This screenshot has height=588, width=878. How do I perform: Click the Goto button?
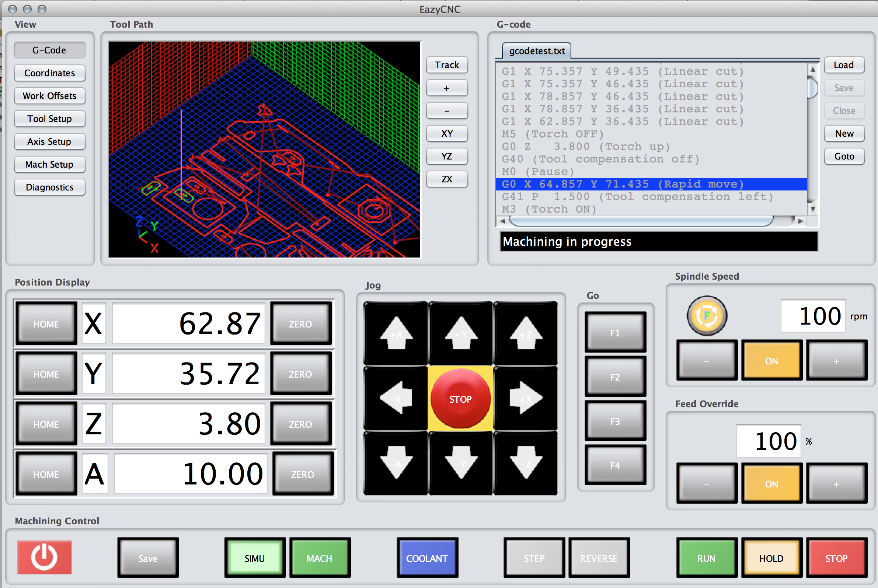coord(844,156)
